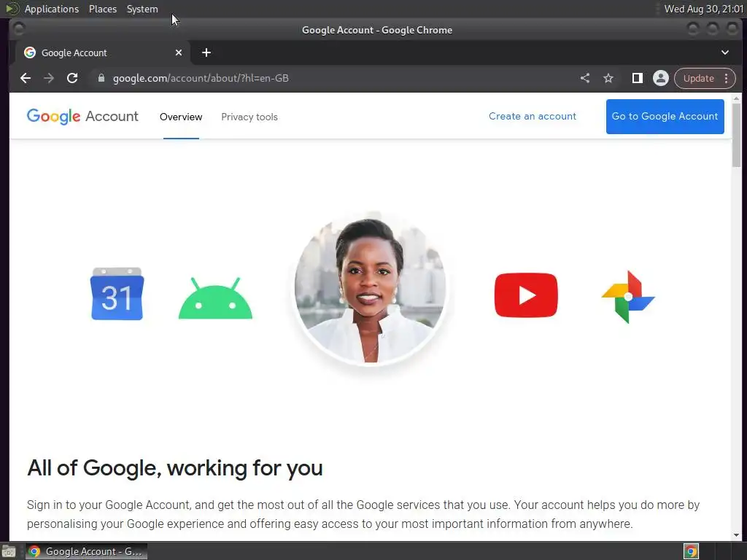Screen dimensions: 747x560
Task: Open the Applications menu
Action: pos(52,9)
